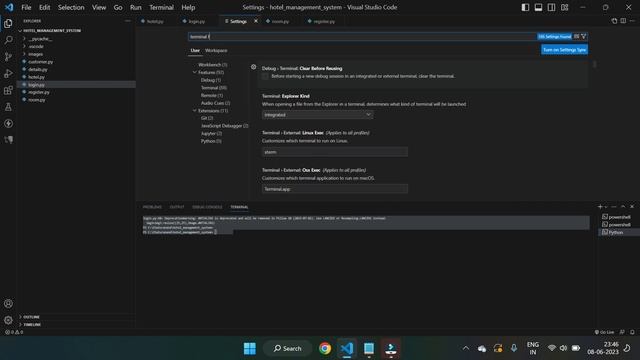This screenshot has width=640, height=360.
Task: Open gear for Clear Before Reusing setting
Action: point(253,67)
